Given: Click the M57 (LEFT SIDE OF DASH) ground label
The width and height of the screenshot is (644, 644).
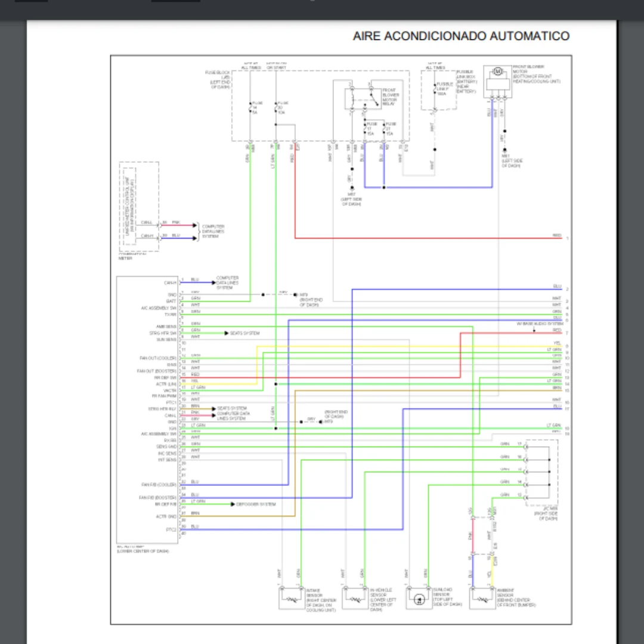Looking at the screenshot, I should pos(352,199).
